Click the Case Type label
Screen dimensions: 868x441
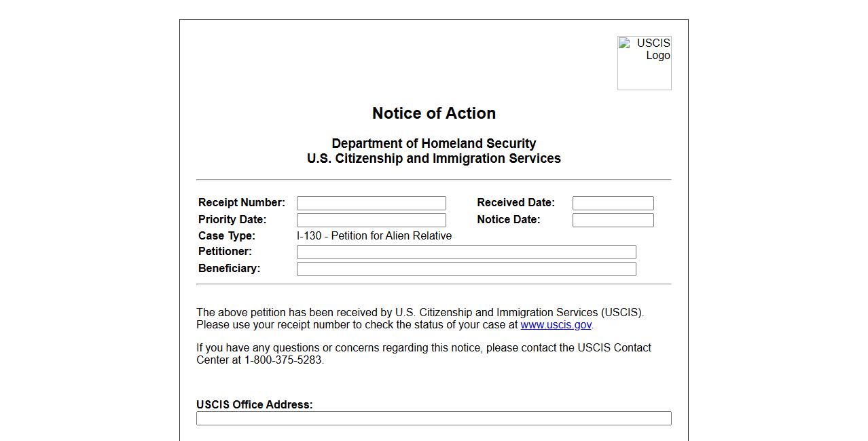pyautogui.click(x=227, y=236)
